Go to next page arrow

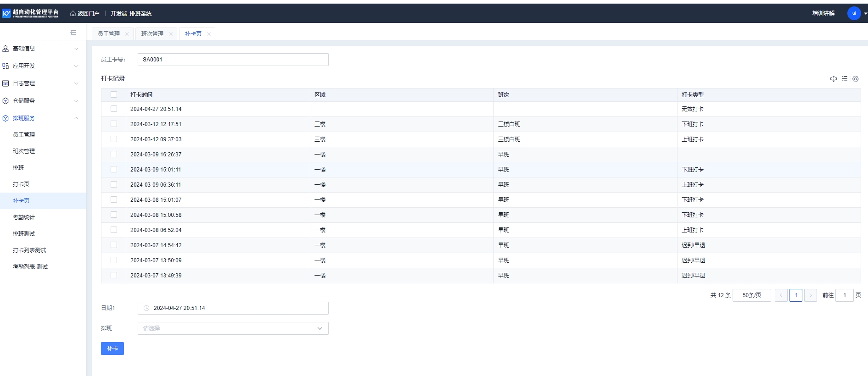(811, 295)
